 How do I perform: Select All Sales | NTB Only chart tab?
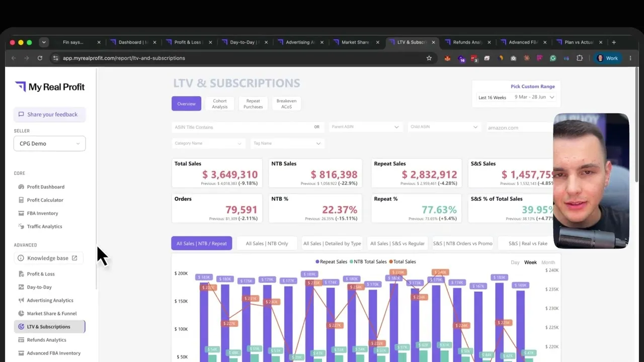tap(267, 243)
